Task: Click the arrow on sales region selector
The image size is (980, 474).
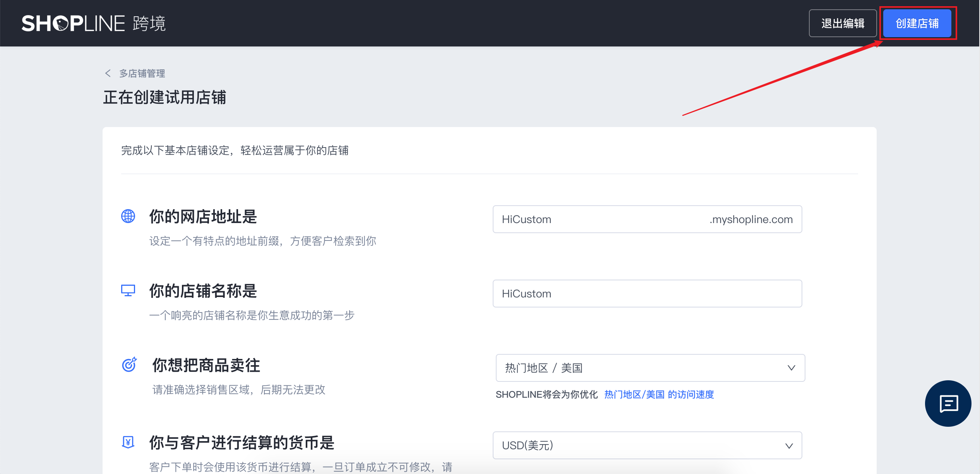Action: (x=791, y=368)
